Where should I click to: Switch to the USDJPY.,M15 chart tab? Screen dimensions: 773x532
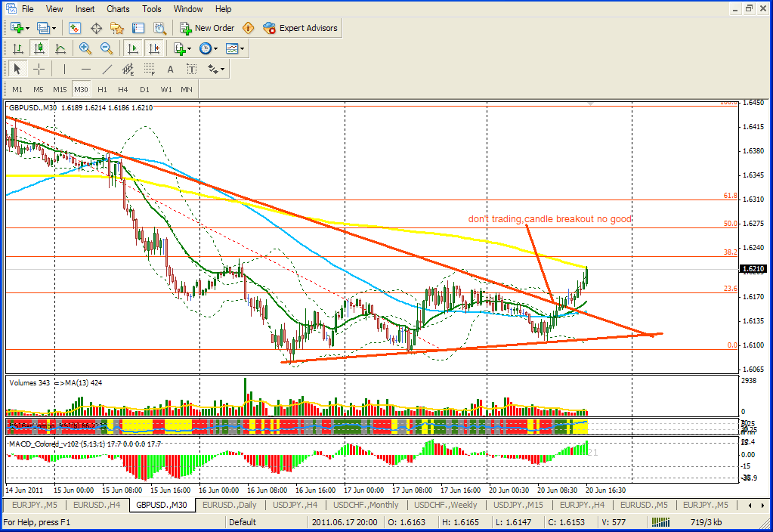[x=518, y=505]
